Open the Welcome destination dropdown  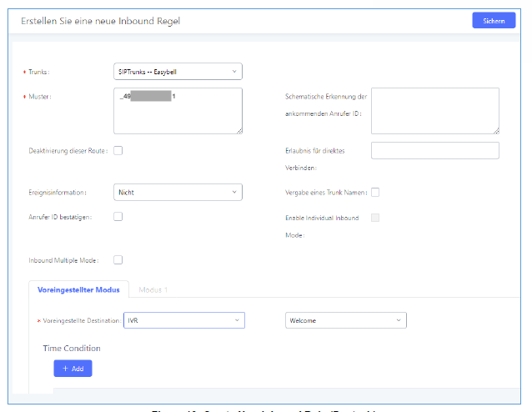point(344,320)
